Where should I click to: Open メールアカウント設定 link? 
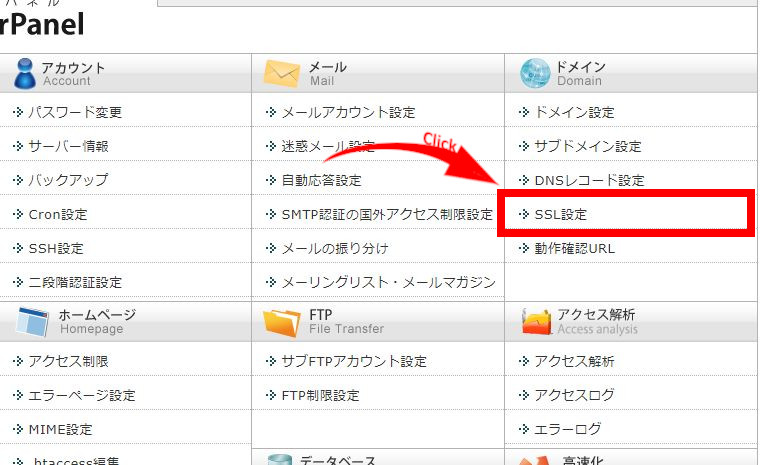[x=348, y=113]
